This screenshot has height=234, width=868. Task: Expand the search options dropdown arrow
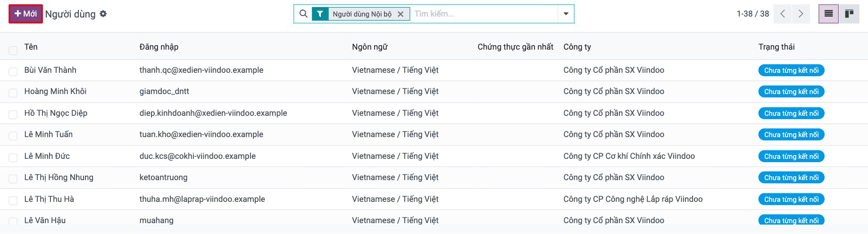(x=566, y=14)
